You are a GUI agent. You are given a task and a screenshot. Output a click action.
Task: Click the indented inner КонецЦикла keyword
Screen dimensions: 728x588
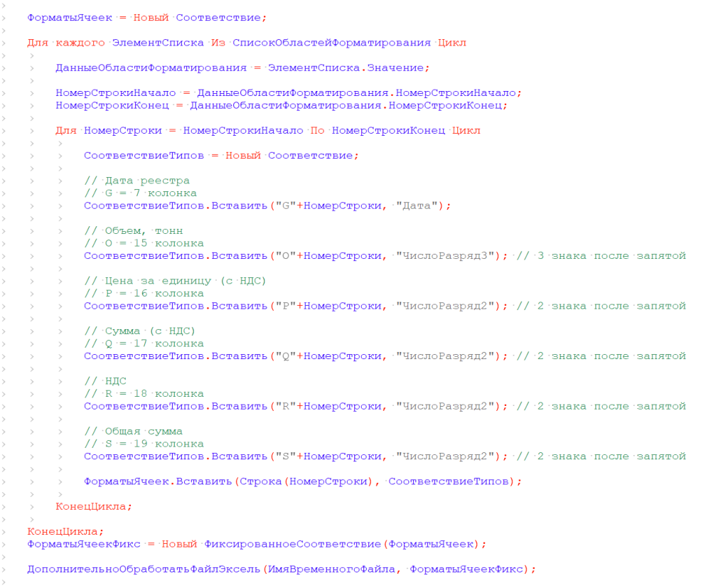(94, 506)
